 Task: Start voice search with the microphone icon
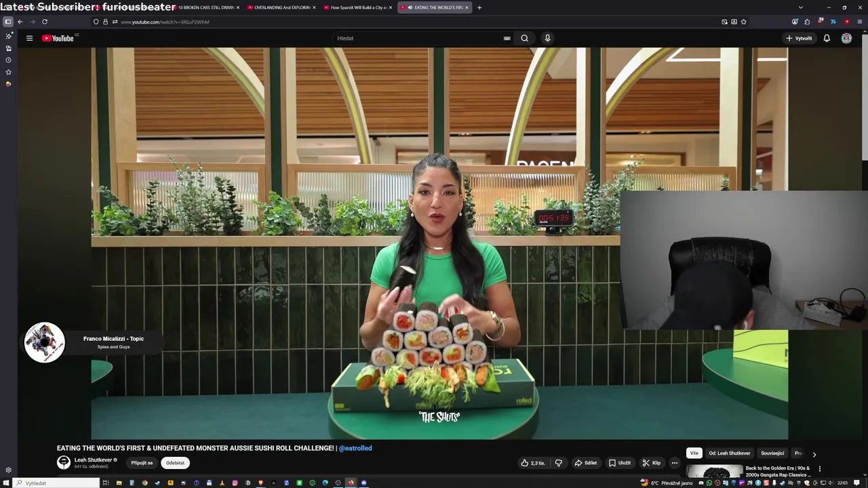point(547,38)
